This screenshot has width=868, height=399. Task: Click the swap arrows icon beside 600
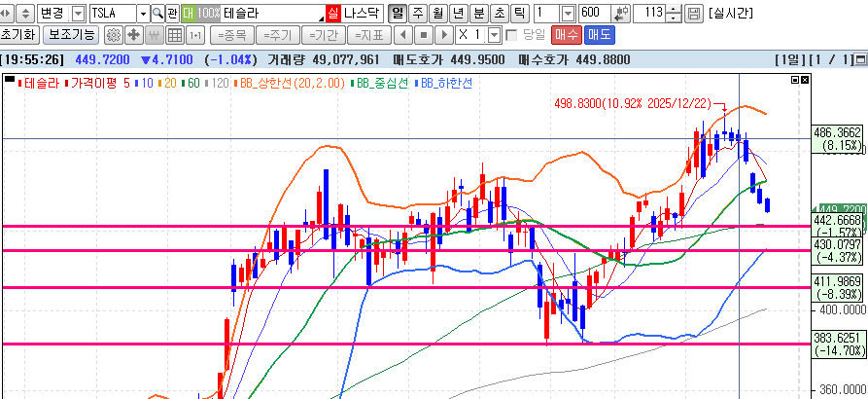coord(622,13)
